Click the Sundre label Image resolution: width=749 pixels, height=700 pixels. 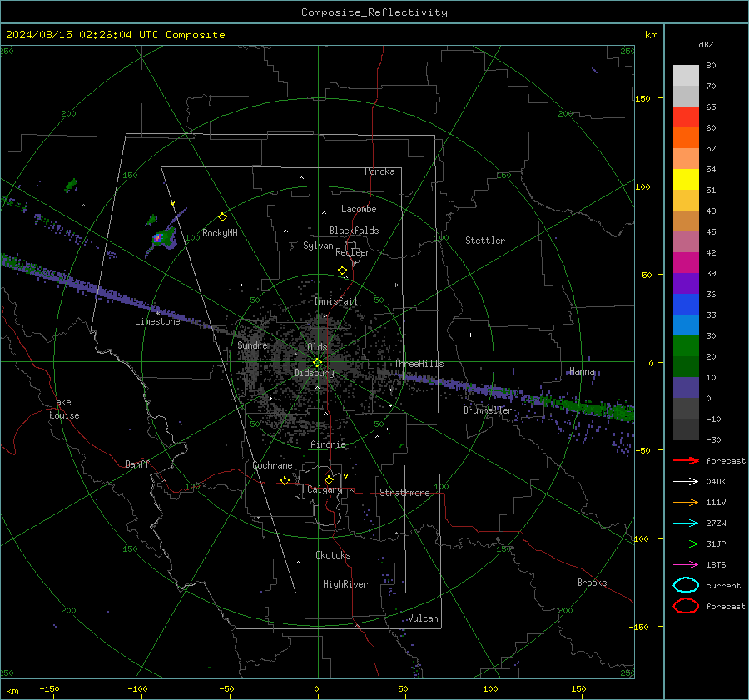point(253,345)
